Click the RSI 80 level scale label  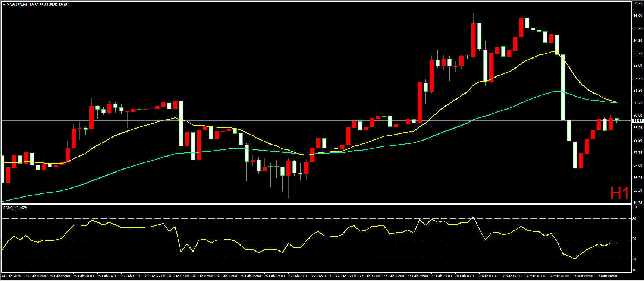tap(634, 219)
